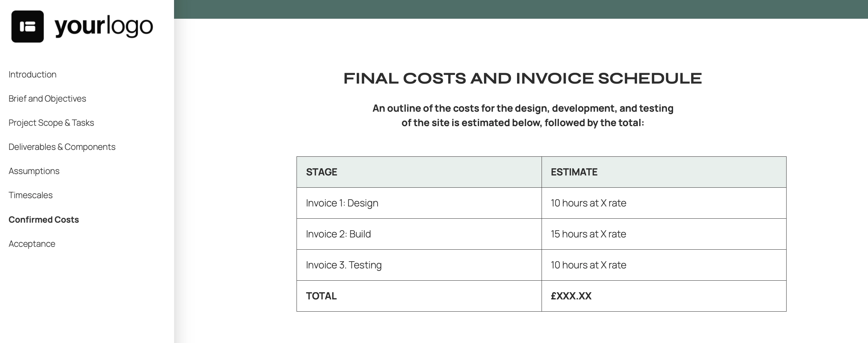Click the Invoice 3. Testing cell
Viewport: 868px width, 343px height.
[x=419, y=265]
